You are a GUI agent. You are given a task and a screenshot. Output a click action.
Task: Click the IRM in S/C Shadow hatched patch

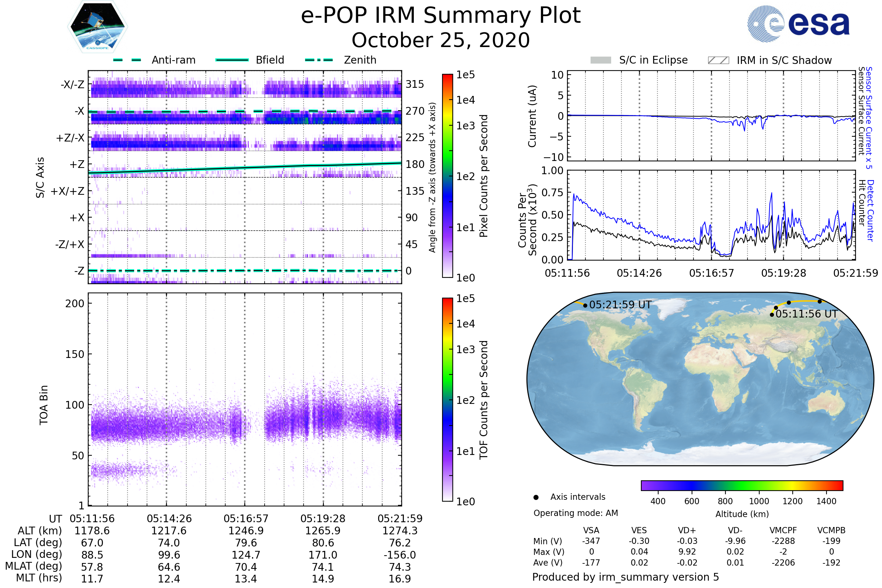point(718,60)
